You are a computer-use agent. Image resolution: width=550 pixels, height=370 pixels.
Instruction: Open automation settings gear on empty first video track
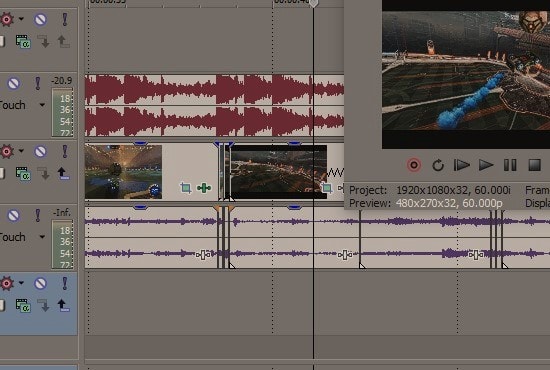point(7,19)
